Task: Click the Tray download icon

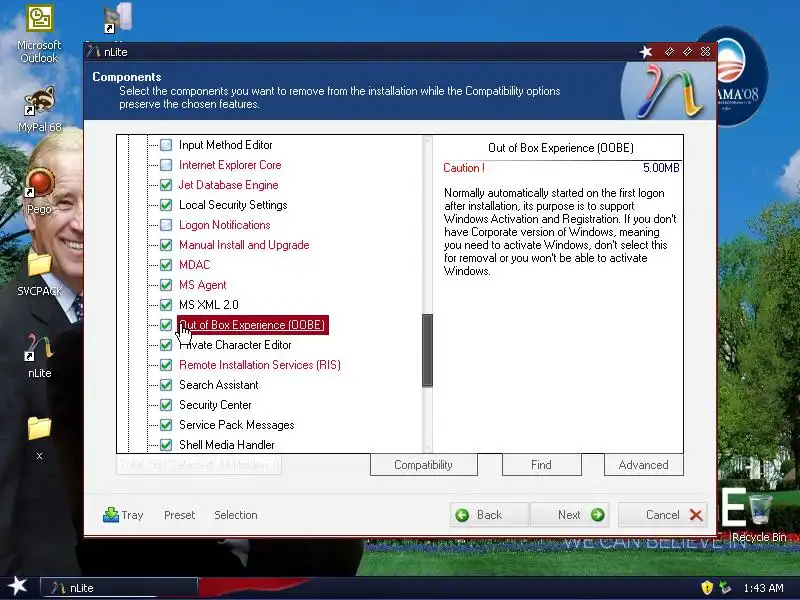Action: coord(110,515)
